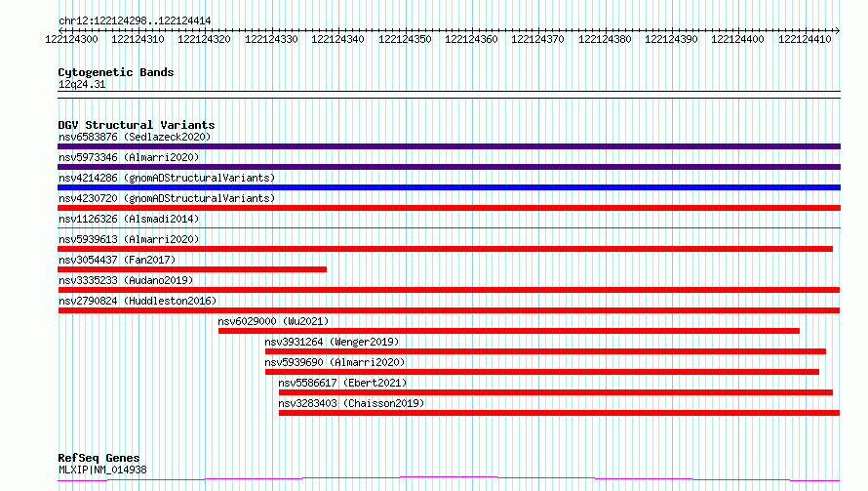The image size is (868, 491).
Task: Open variant label nsv5586617 (Ebert2021)
Action: click(342, 383)
